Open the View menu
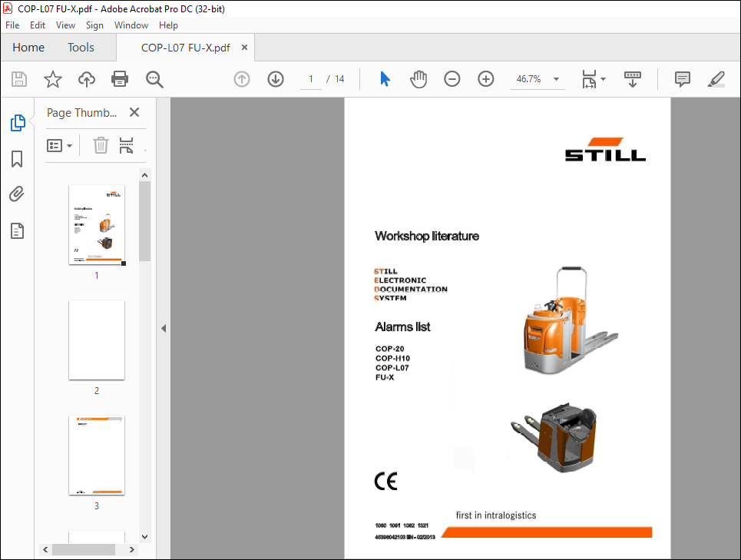This screenshot has width=741, height=560. tap(65, 25)
